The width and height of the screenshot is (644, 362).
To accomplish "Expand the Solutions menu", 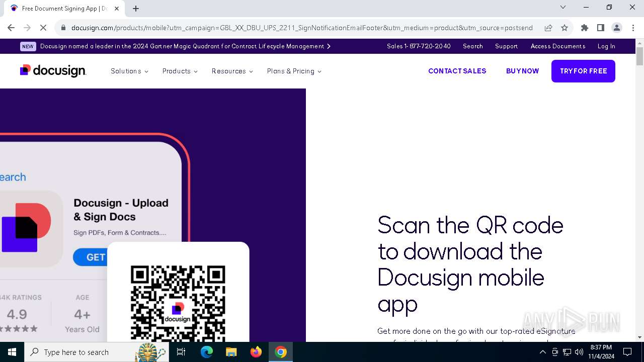I will (129, 71).
